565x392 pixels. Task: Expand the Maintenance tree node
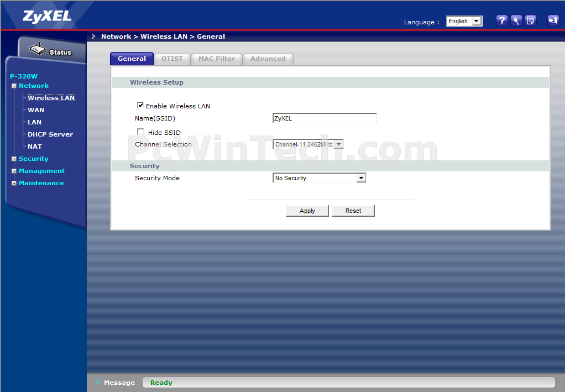point(14,184)
